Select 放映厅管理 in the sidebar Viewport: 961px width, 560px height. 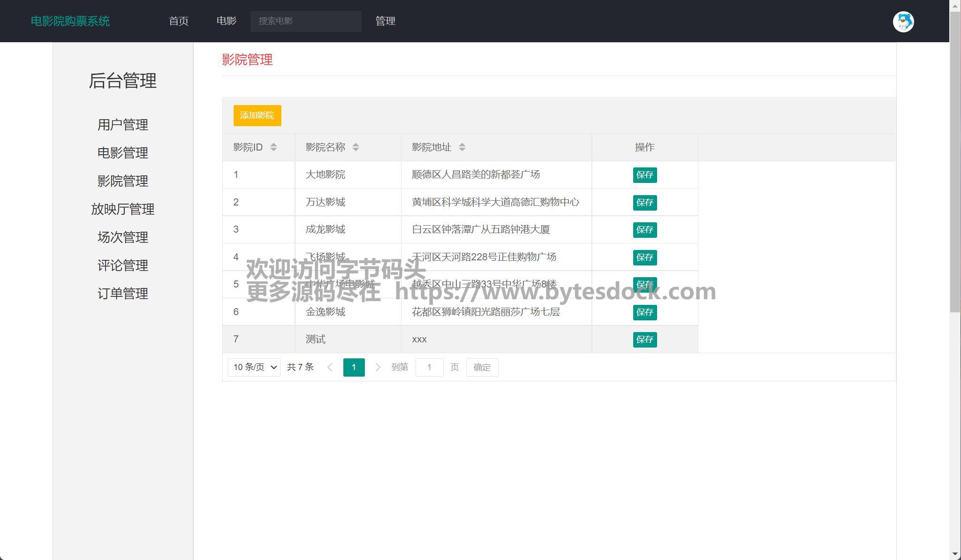tap(122, 209)
